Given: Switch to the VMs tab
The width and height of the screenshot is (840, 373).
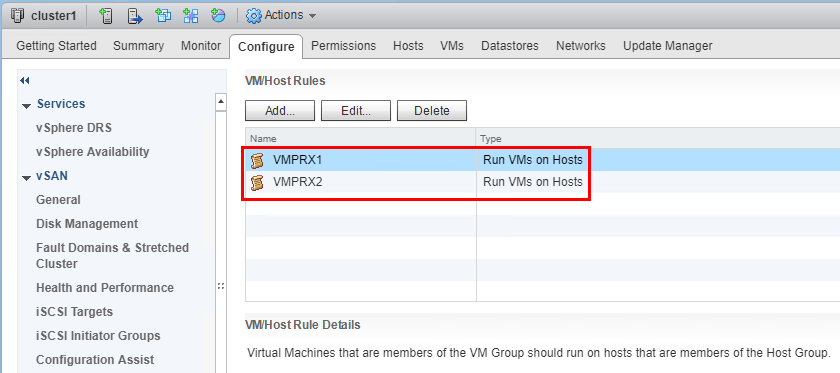Looking at the screenshot, I should pyautogui.click(x=452, y=46).
